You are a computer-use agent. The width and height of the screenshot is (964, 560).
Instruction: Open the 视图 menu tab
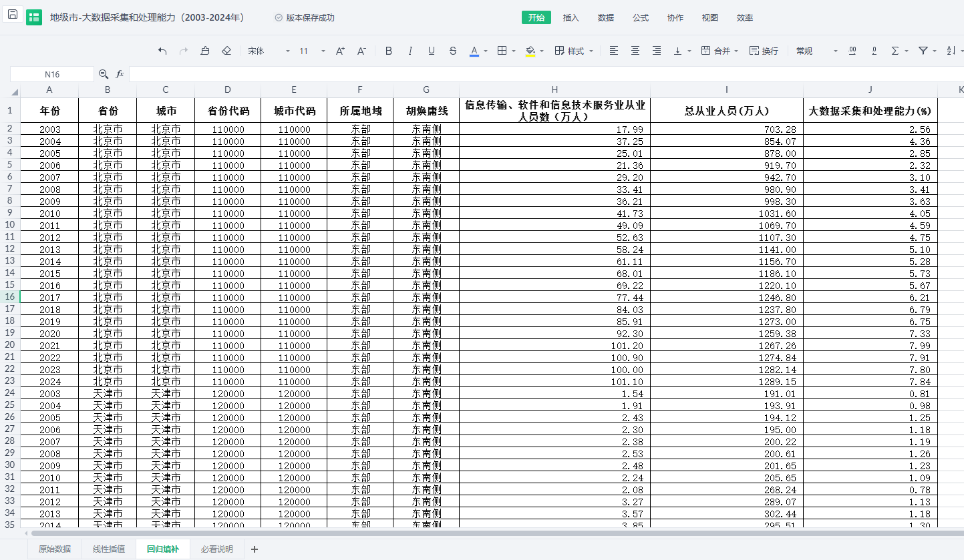pos(710,18)
